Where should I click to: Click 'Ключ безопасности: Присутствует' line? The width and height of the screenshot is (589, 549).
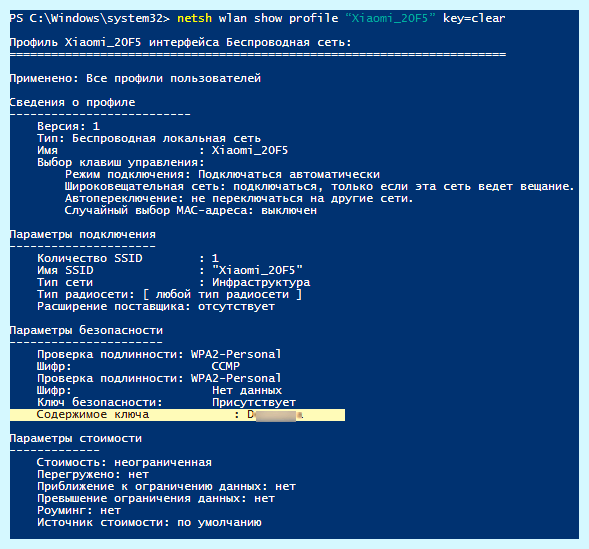pos(166,402)
